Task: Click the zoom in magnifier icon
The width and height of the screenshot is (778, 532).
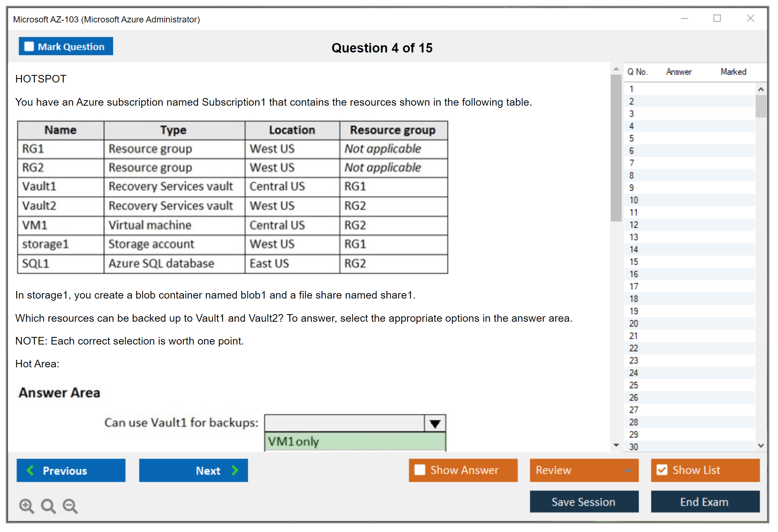Action: tap(26, 506)
